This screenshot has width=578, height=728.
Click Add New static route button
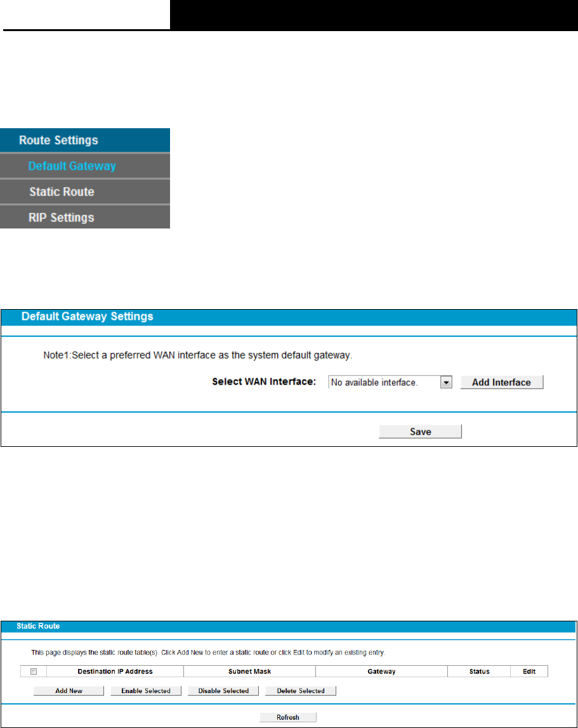(x=69, y=691)
